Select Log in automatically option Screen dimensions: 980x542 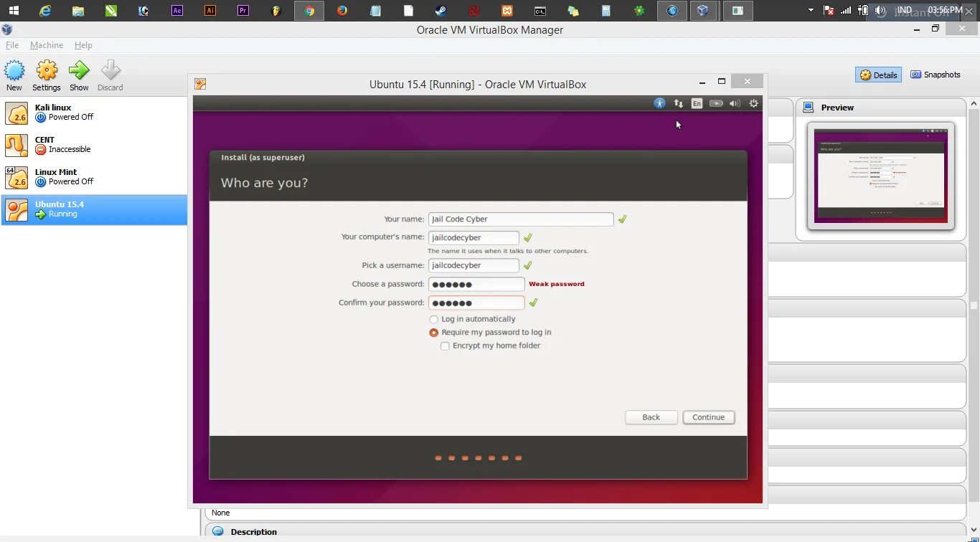click(x=472, y=319)
